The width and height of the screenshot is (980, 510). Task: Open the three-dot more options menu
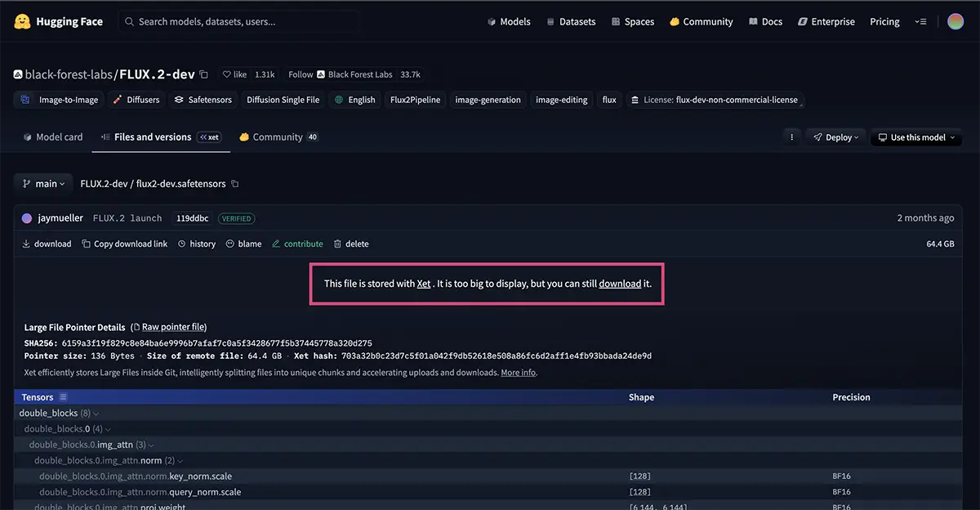[791, 137]
